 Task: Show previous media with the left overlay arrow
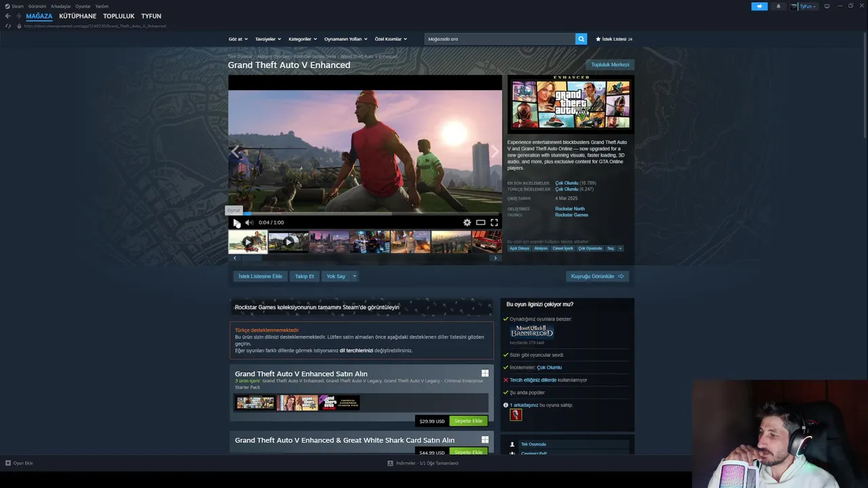235,152
